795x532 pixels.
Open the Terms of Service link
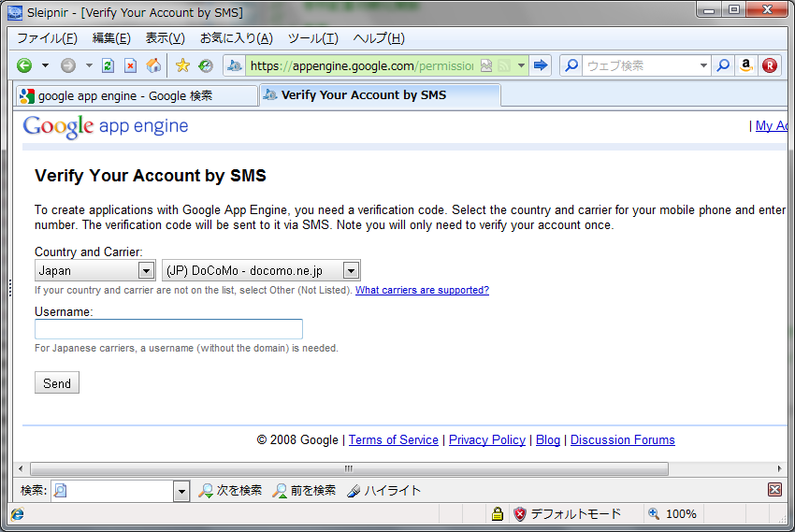pos(394,439)
